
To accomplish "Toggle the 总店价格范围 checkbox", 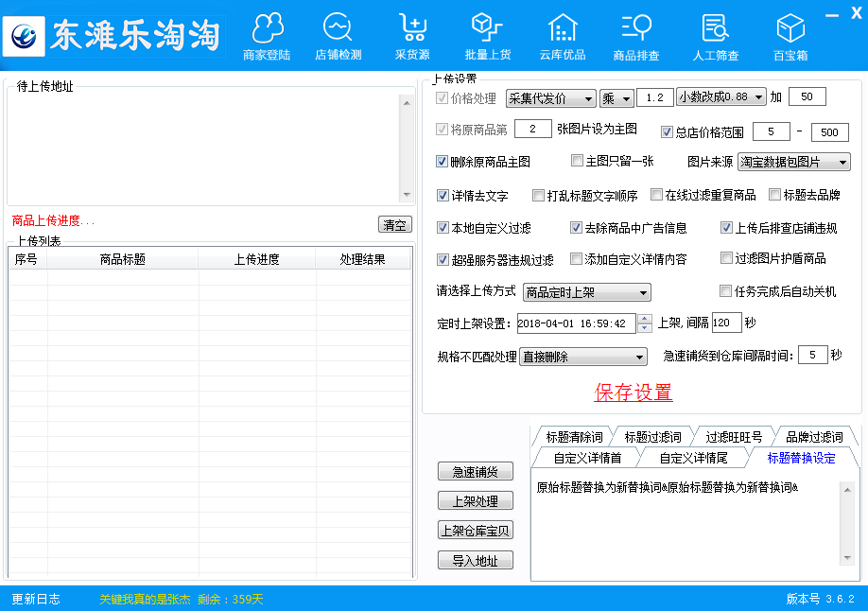I will click(x=667, y=131).
